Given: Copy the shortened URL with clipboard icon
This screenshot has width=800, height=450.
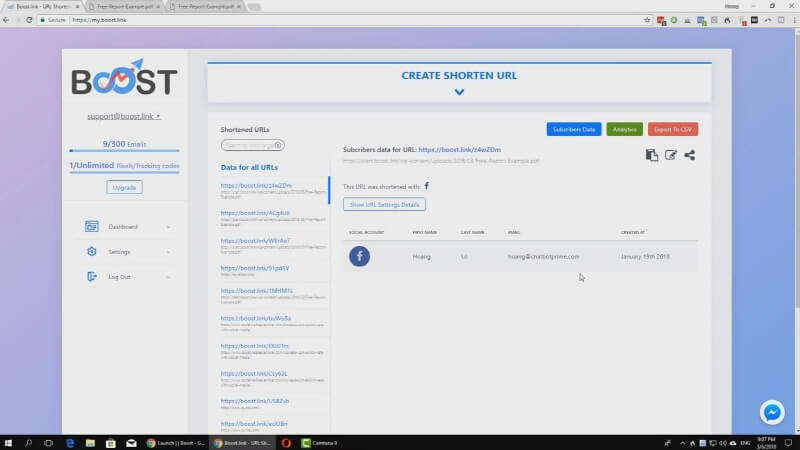Looking at the screenshot, I should tap(652, 155).
